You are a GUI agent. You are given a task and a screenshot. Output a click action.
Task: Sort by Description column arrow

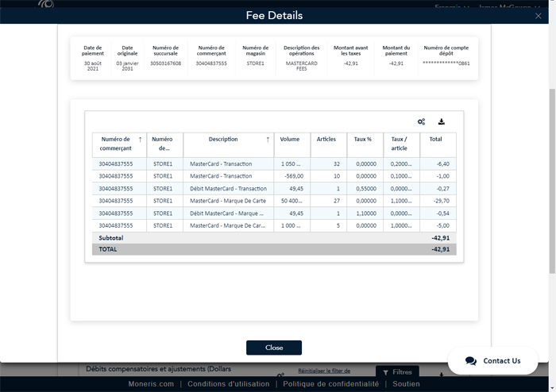(x=268, y=140)
